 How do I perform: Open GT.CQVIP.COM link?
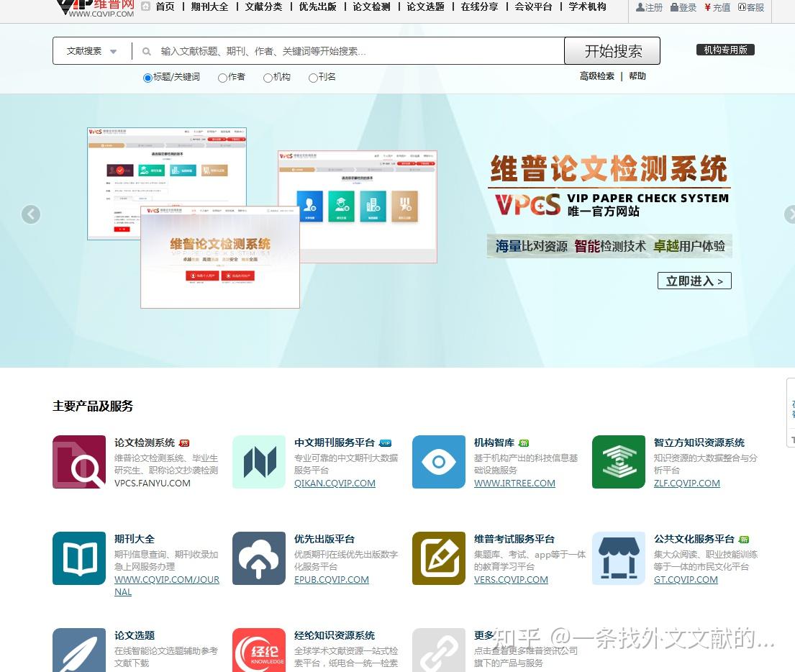(x=686, y=580)
